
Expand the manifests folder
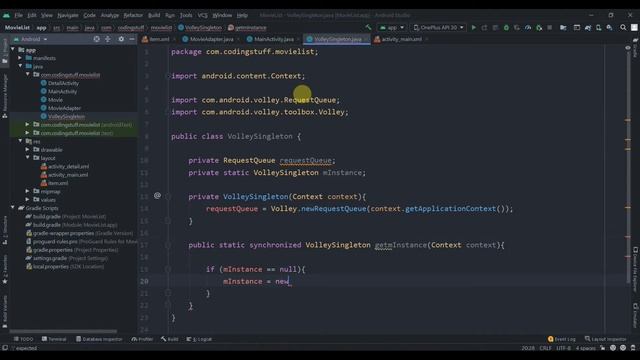click(x=20, y=58)
